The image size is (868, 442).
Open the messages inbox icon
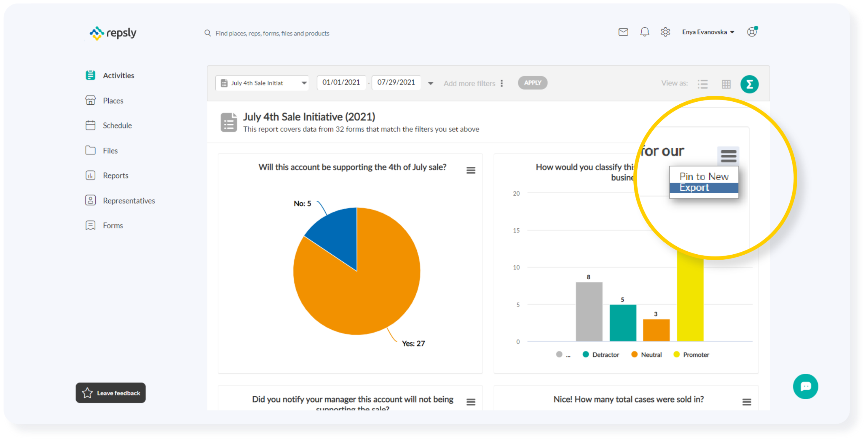pos(623,32)
